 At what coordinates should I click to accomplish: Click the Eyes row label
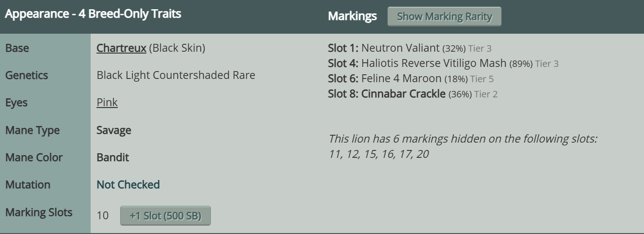coord(16,102)
